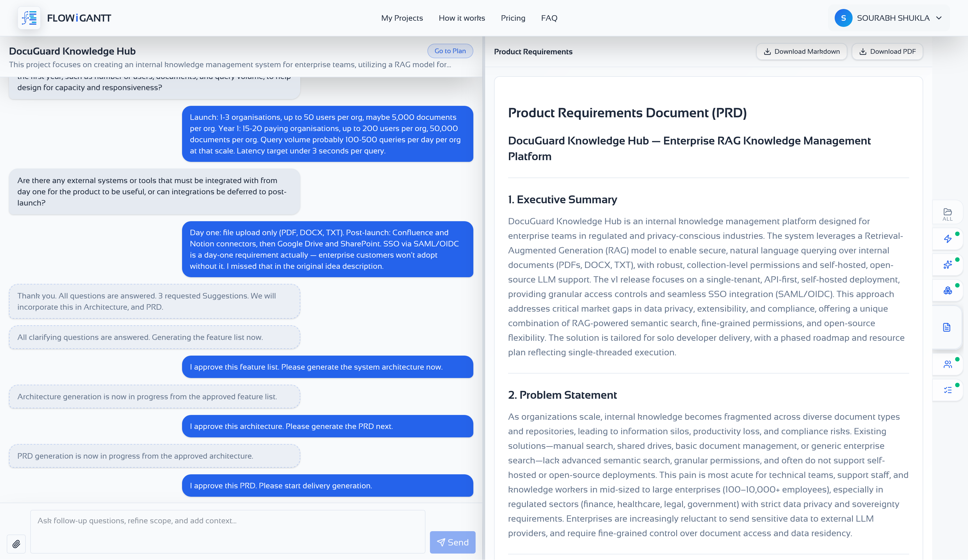Click the Go to Plan button
The image size is (968, 560).
[450, 51]
